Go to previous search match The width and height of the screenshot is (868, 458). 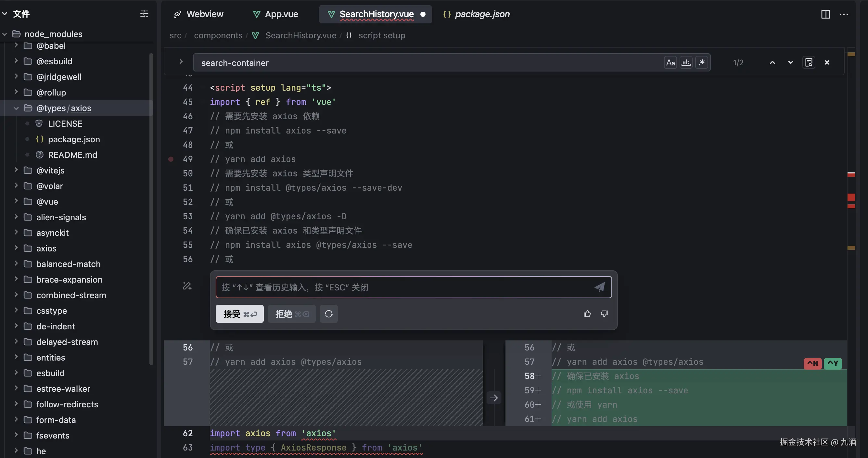click(772, 63)
